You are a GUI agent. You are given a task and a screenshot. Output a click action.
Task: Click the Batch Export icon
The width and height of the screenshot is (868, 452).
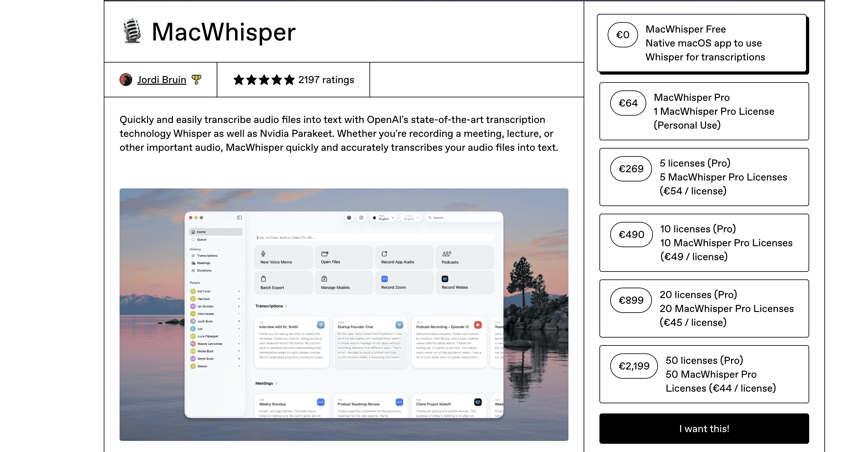coord(263,279)
